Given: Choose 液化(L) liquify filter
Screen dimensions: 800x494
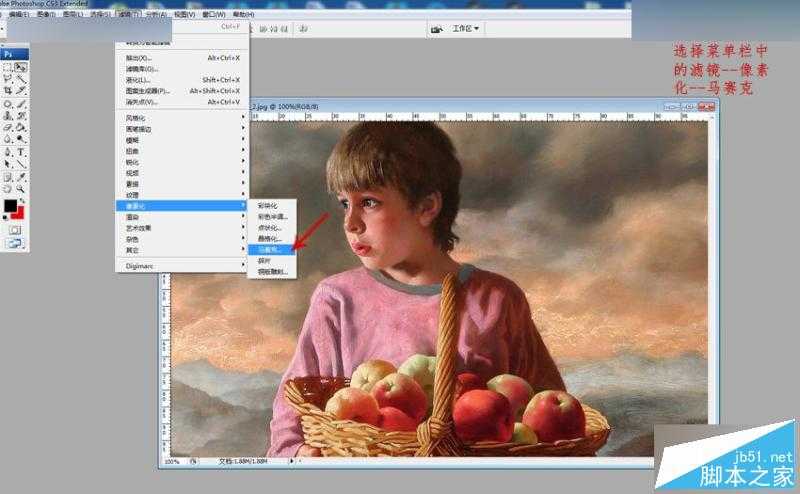Looking at the screenshot, I should (182, 80).
